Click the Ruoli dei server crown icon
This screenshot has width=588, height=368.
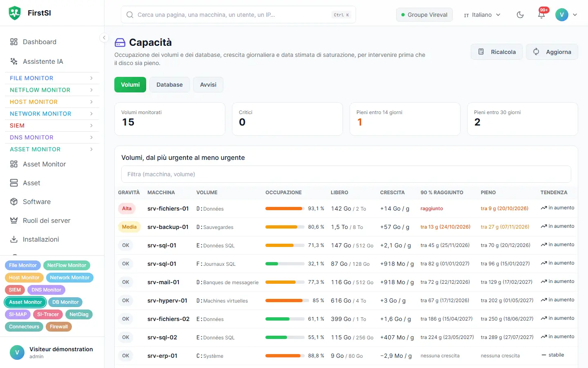click(14, 220)
